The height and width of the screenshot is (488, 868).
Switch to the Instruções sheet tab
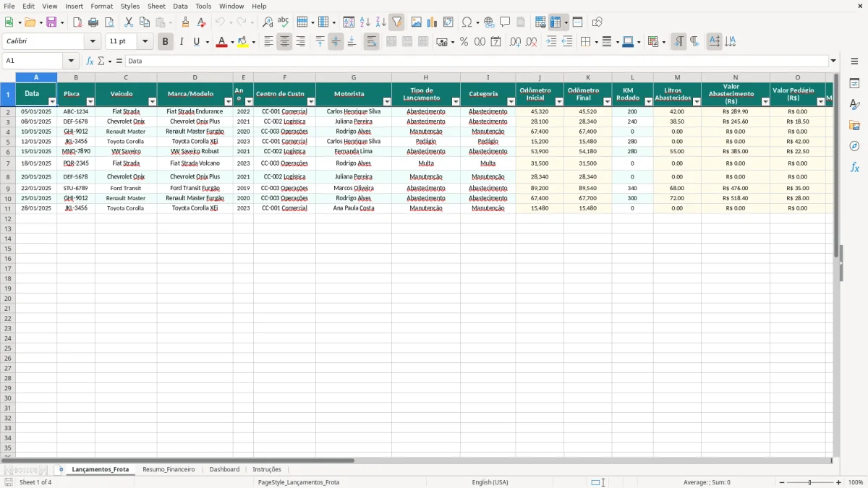point(267,469)
